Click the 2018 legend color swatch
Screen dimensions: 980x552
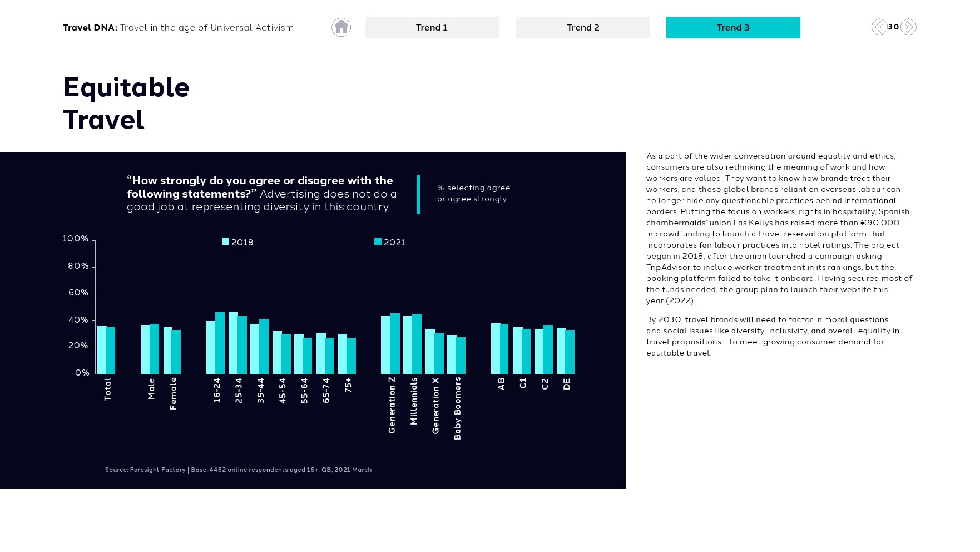[226, 241]
